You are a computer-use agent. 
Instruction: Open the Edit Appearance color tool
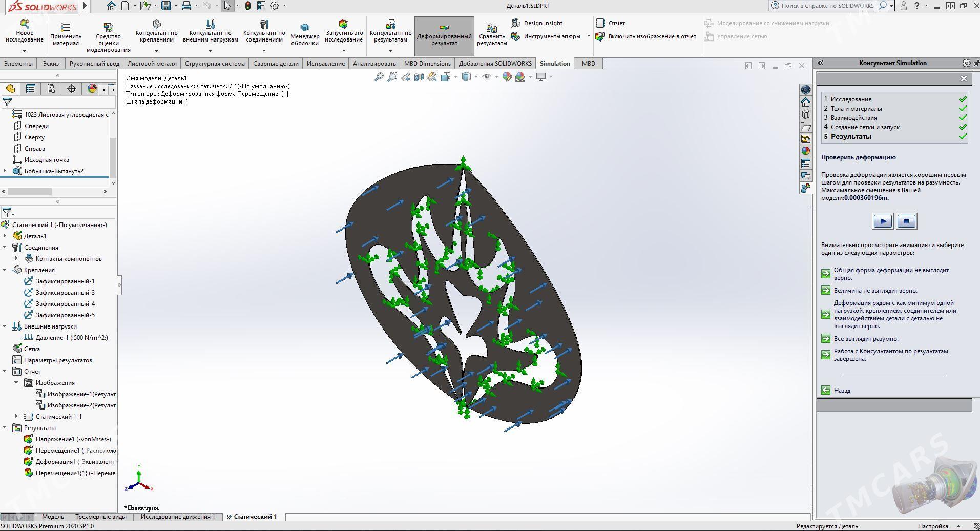(x=507, y=77)
